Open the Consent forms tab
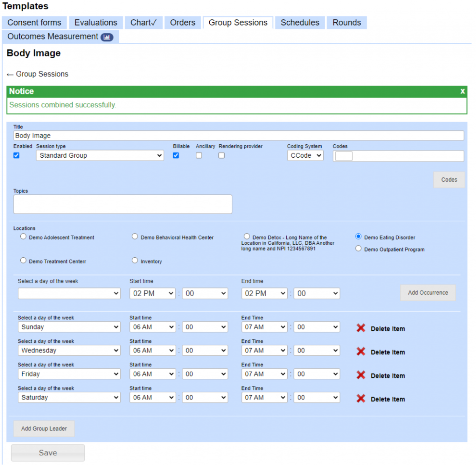The width and height of the screenshot is (476, 465). pyautogui.click(x=34, y=22)
